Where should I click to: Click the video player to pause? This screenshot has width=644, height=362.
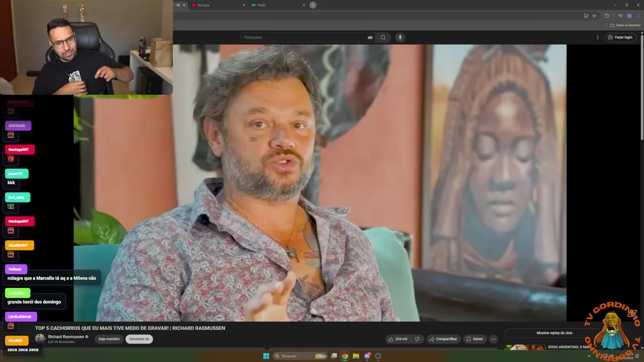click(320, 183)
